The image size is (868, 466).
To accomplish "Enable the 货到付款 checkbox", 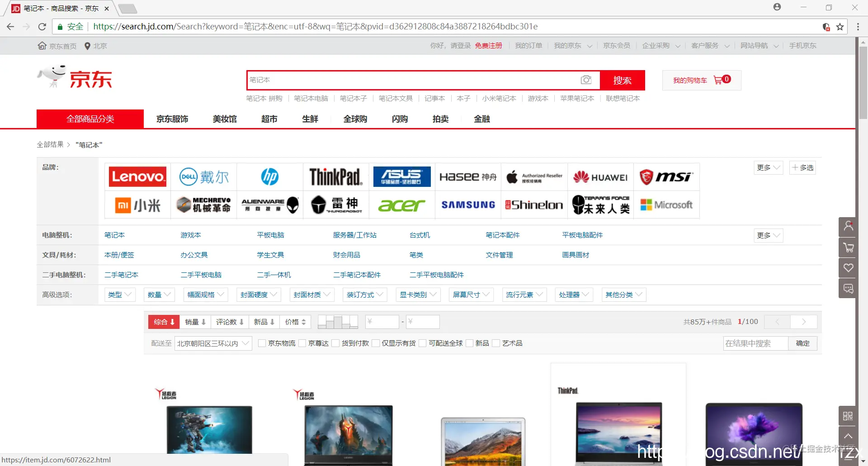I will click(335, 343).
